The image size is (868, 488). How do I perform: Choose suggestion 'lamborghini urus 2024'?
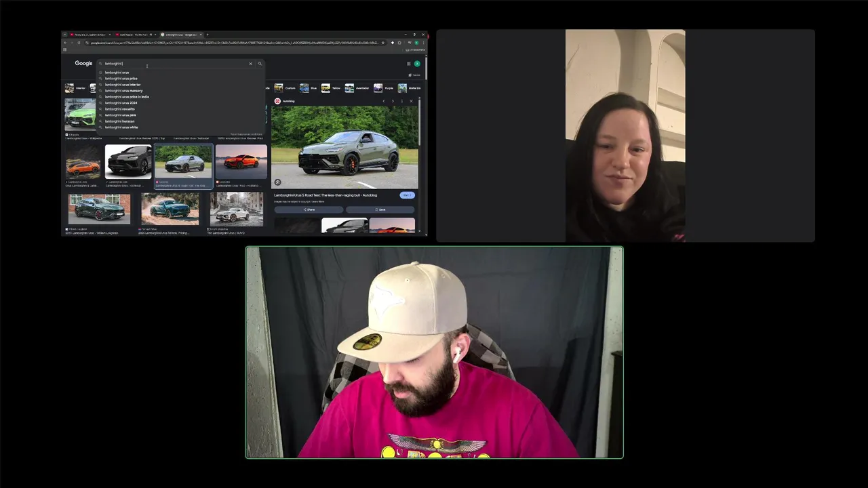point(121,103)
